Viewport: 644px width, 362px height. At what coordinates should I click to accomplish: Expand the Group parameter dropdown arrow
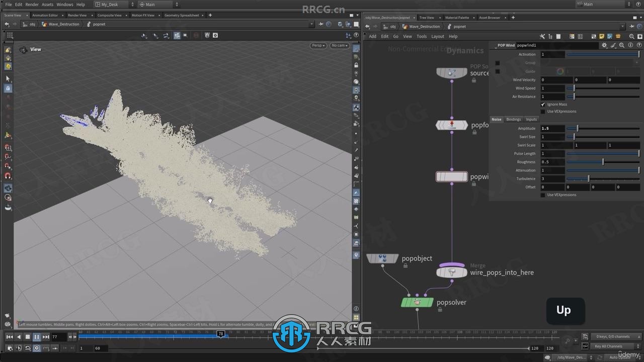tap(636, 63)
